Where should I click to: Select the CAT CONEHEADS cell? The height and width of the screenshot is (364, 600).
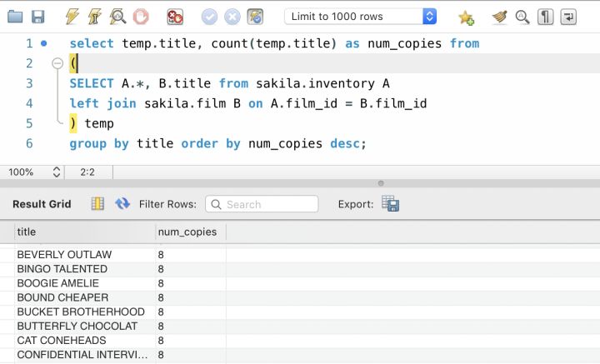(85, 341)
